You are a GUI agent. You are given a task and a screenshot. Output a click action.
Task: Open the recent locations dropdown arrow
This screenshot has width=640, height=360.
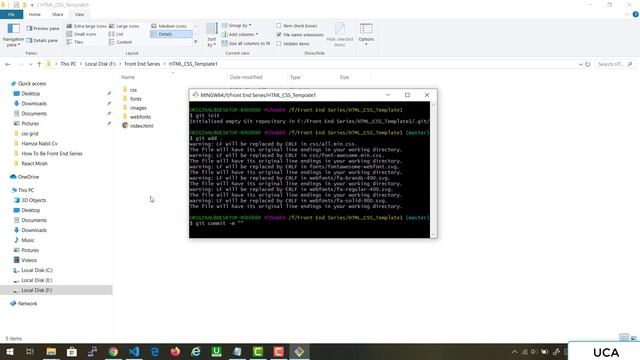[31, 64]
